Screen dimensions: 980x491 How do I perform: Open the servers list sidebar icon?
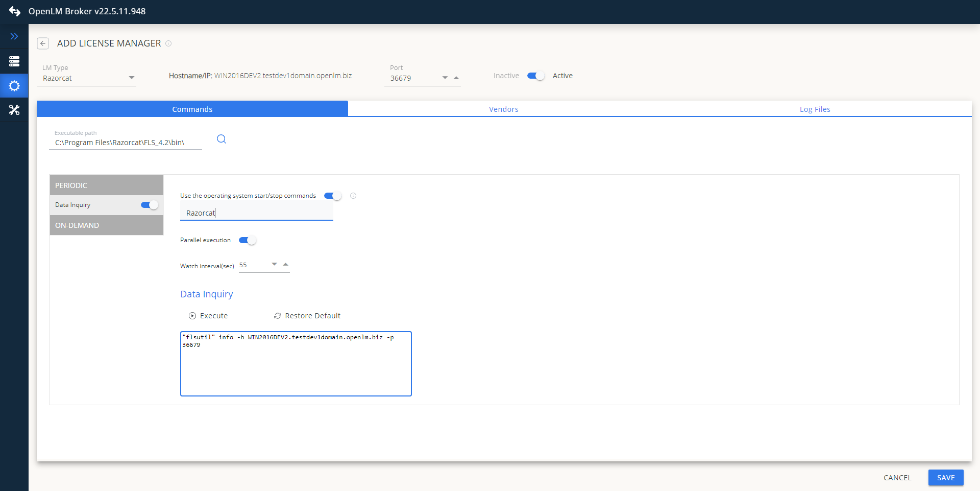pos(14,61)
